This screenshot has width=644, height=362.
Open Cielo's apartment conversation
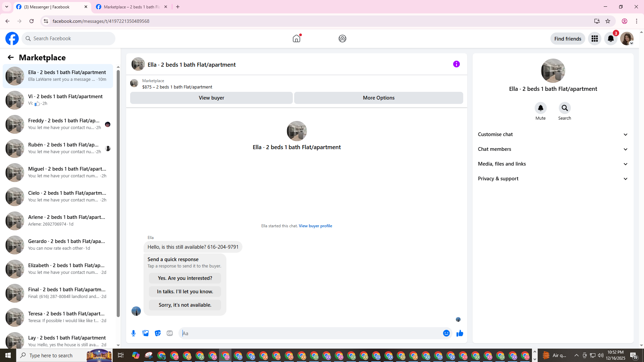(x=58, y=196)
